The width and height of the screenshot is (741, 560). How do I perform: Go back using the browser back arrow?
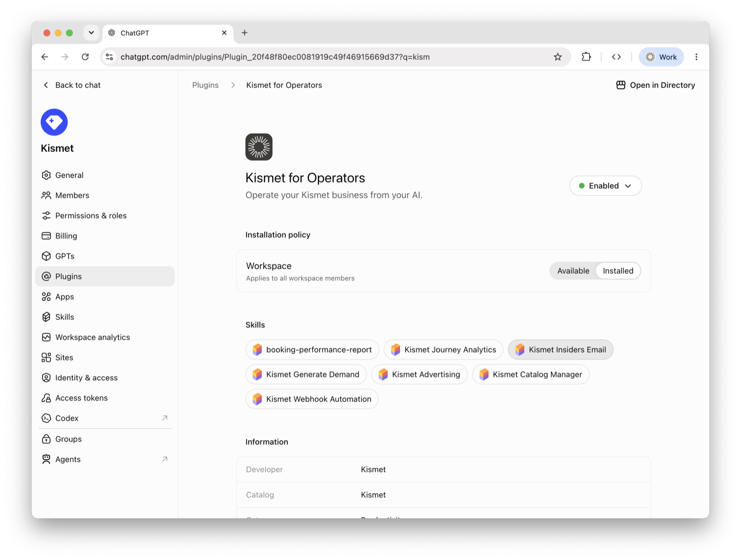45,57
